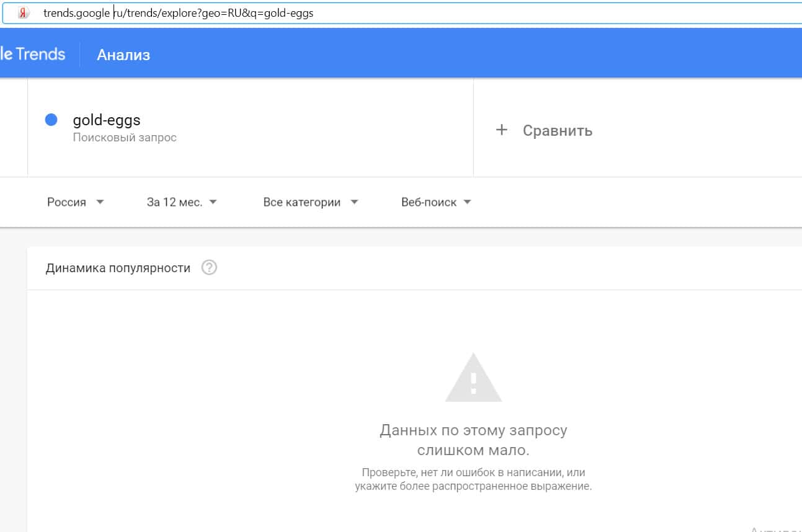Open the Россия region dropdown
The width and height of the screenshot is (802, 532).
[x=75, y=202]
